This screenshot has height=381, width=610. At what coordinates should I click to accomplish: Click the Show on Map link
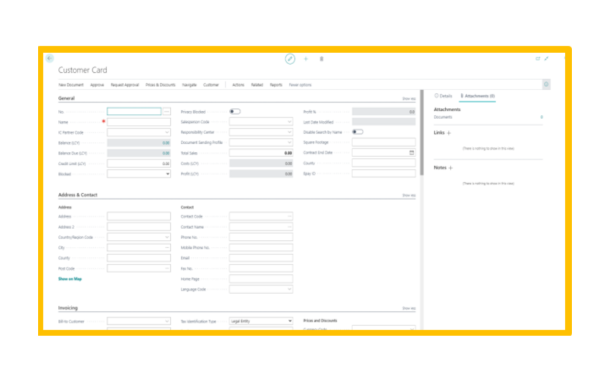pos(70,279)
